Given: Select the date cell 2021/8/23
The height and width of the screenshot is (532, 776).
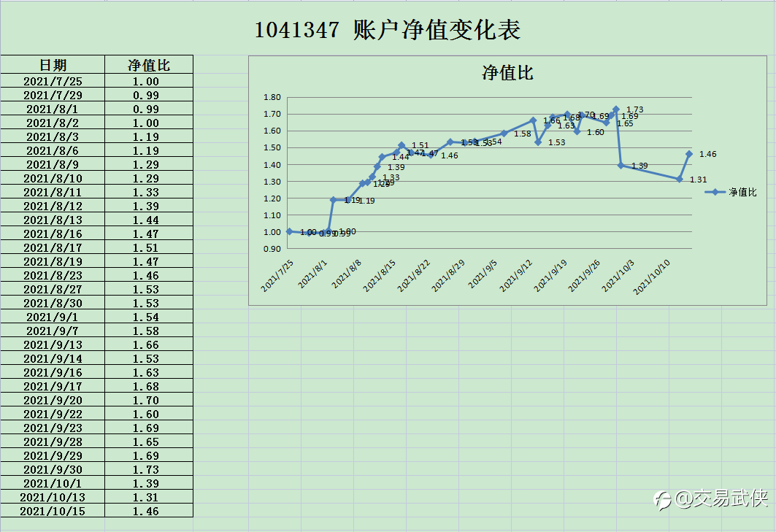Looking at the screenshot, I should point(53,275).
